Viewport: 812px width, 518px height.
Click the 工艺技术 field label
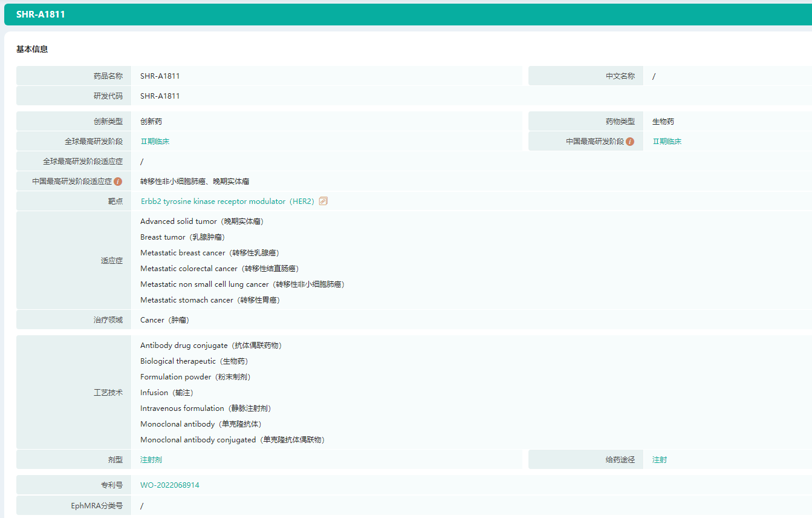click(108, 393)
